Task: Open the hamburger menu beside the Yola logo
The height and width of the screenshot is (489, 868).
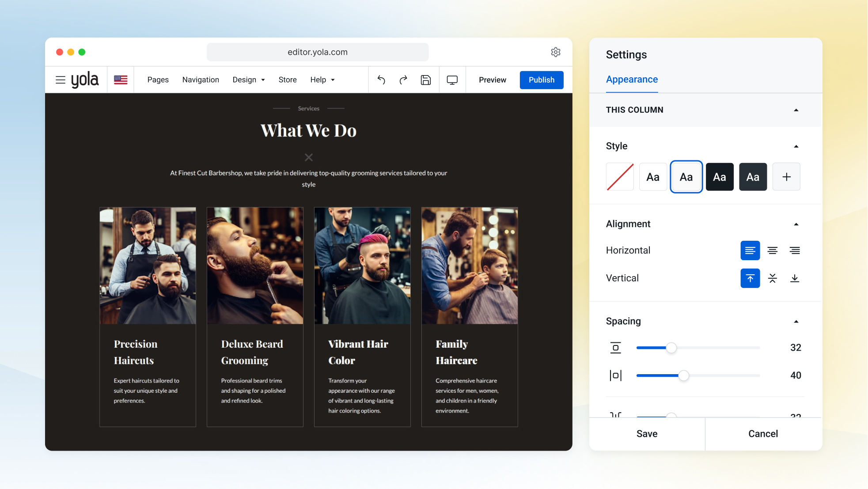Action: coord(61,80)
